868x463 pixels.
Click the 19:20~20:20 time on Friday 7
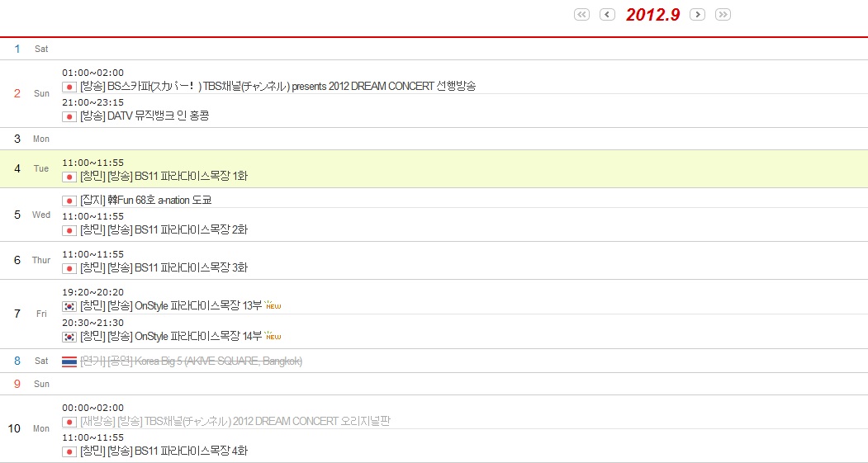pos(93,293)
